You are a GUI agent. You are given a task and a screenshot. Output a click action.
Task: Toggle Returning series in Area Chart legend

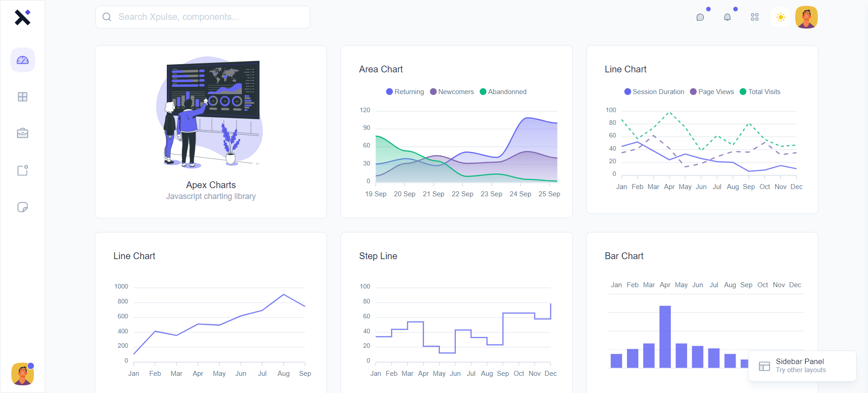(x=405, y=92)
